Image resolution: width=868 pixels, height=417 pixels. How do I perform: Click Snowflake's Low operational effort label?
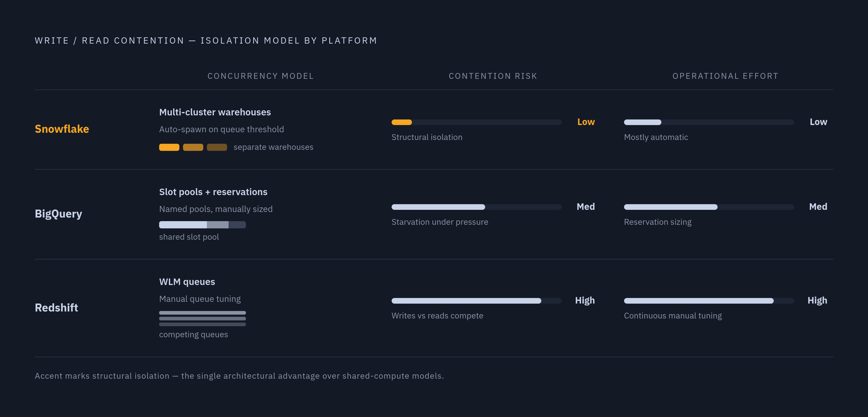pos(819,122)
